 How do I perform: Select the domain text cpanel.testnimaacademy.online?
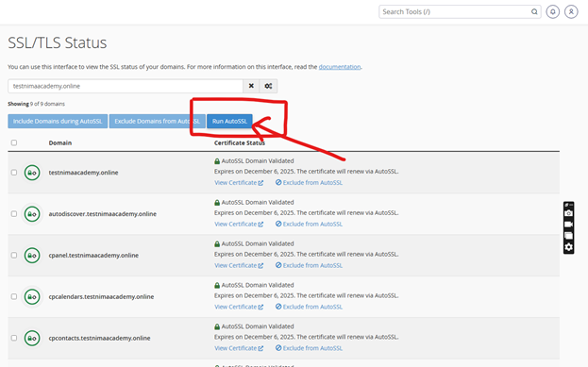93,256
